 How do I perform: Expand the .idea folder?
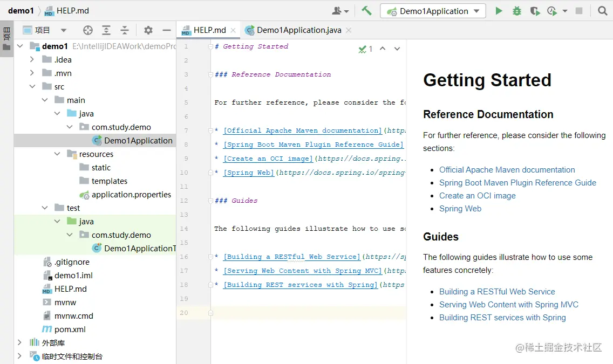click(32, 59)
